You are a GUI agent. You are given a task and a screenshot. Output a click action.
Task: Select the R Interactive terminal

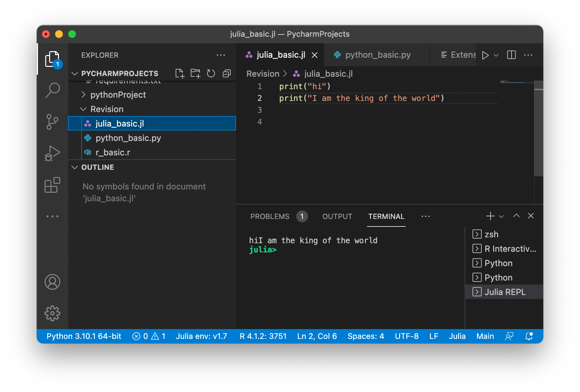coord(510,249)
